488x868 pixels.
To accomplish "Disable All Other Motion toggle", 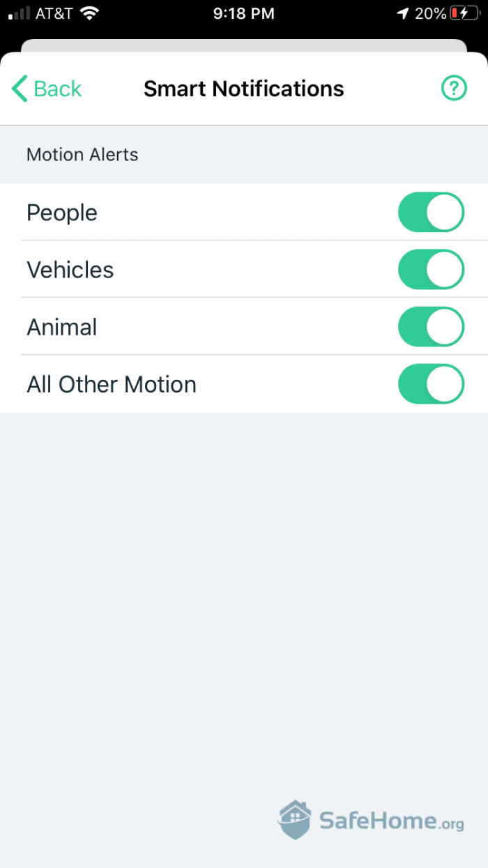I will coord(431,384).
